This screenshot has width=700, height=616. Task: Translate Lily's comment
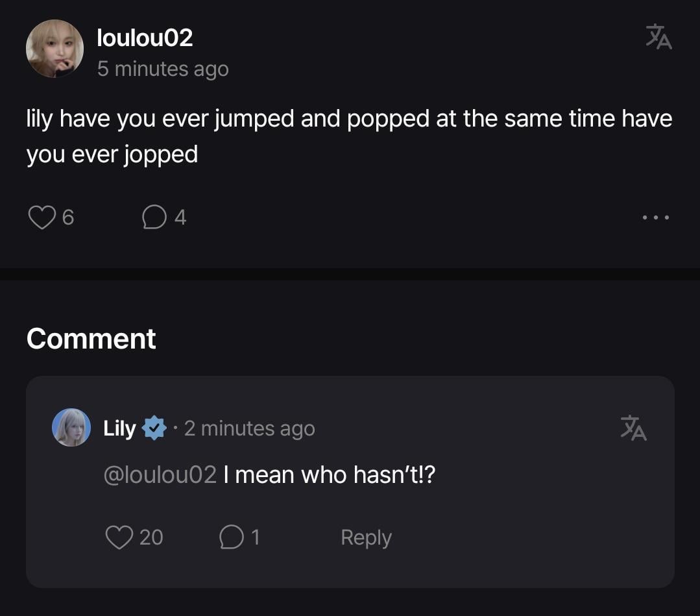point(633,428)
